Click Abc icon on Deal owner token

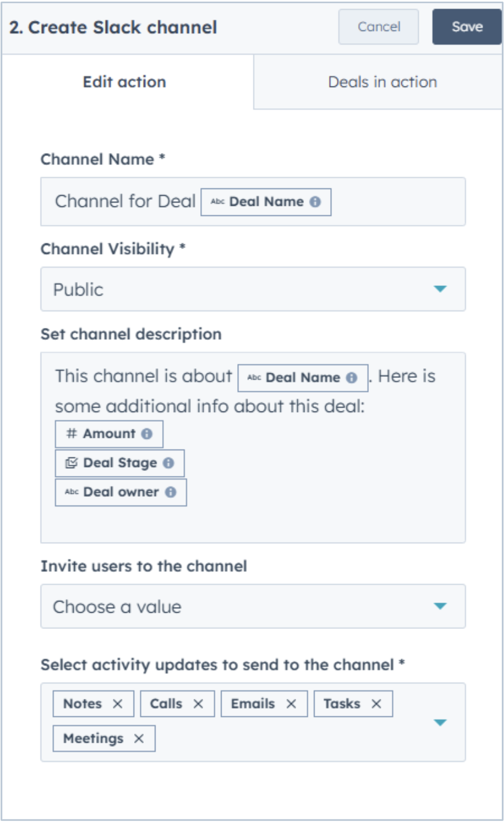pyautogui.click(x=72, y=492)
